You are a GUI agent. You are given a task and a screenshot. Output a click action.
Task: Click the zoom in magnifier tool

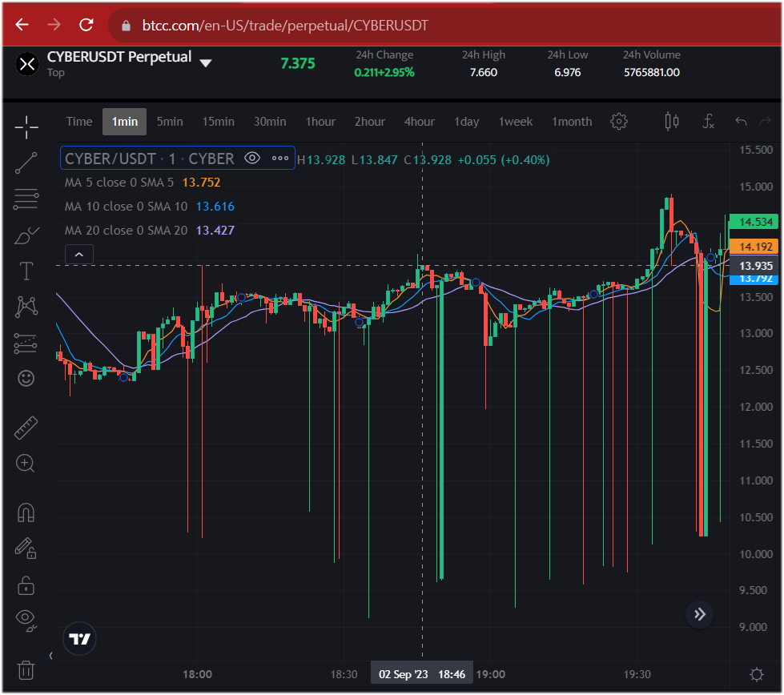click(x=26, y=464)
